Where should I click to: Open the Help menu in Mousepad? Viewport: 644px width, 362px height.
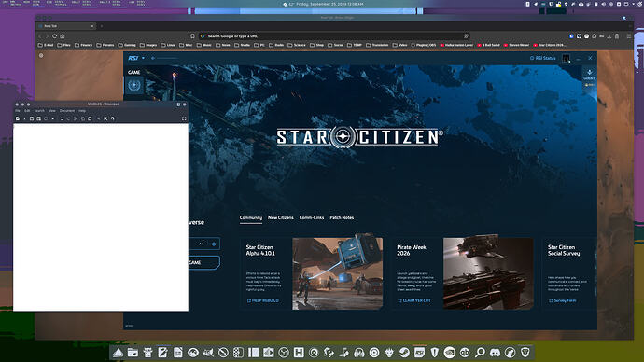tap(82, 111)
